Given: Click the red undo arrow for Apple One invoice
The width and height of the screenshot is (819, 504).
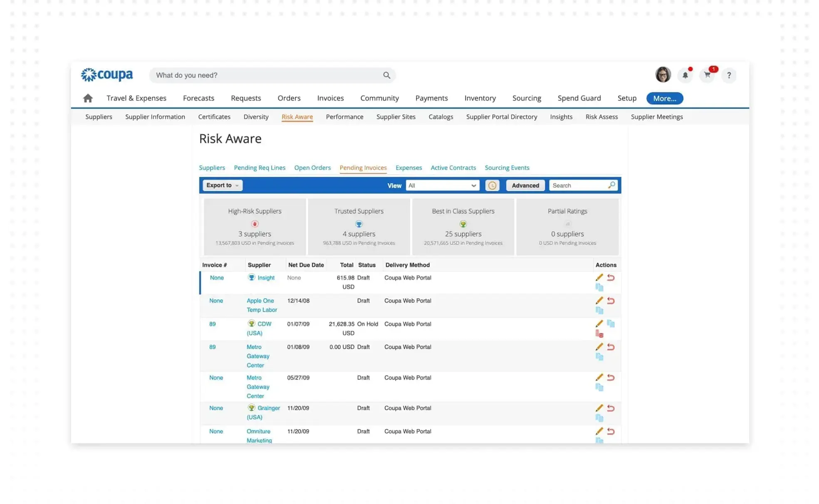Looking at the screenshot, I should click(x=610, y=301).
